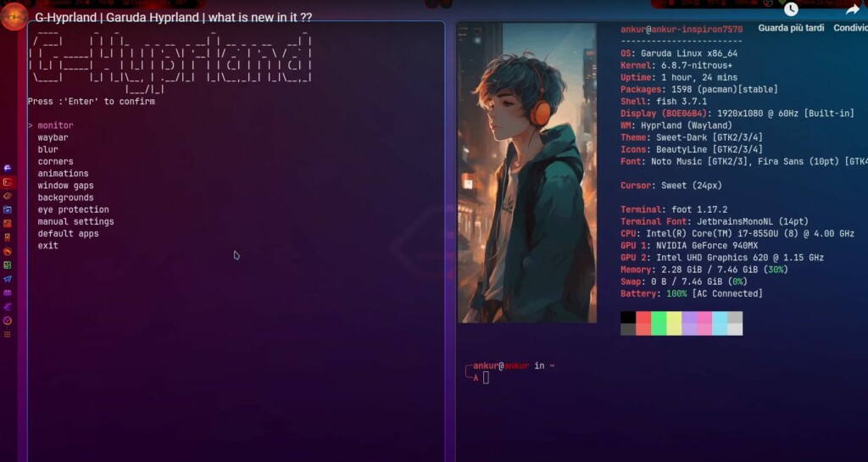This screenshot has height=462, width=868.
Task: Click the Icons: BeautyLine line
Action: point(692,149)
